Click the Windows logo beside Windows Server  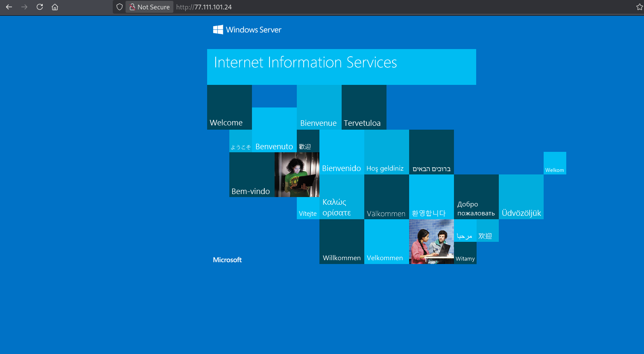218,29
